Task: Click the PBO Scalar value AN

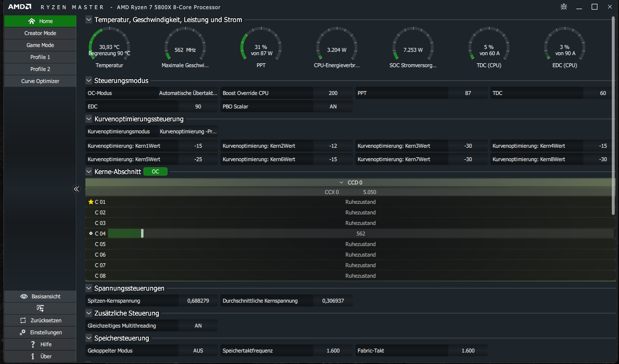Action: (333, 106)
